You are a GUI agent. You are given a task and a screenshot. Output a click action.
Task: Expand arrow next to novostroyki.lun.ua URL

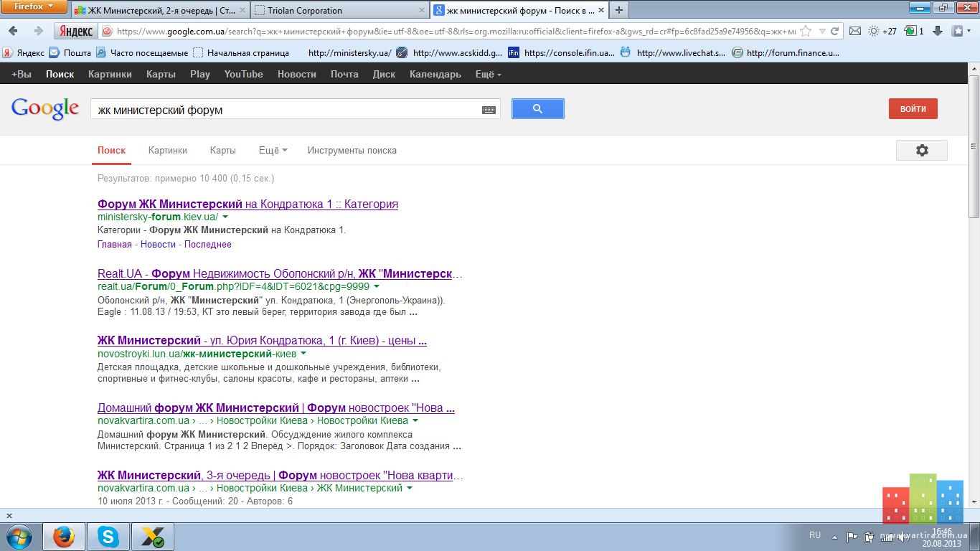[303, 354]
